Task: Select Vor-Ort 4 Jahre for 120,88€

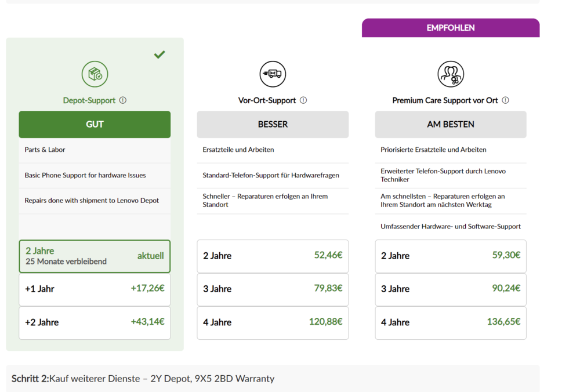Action: 273,322
